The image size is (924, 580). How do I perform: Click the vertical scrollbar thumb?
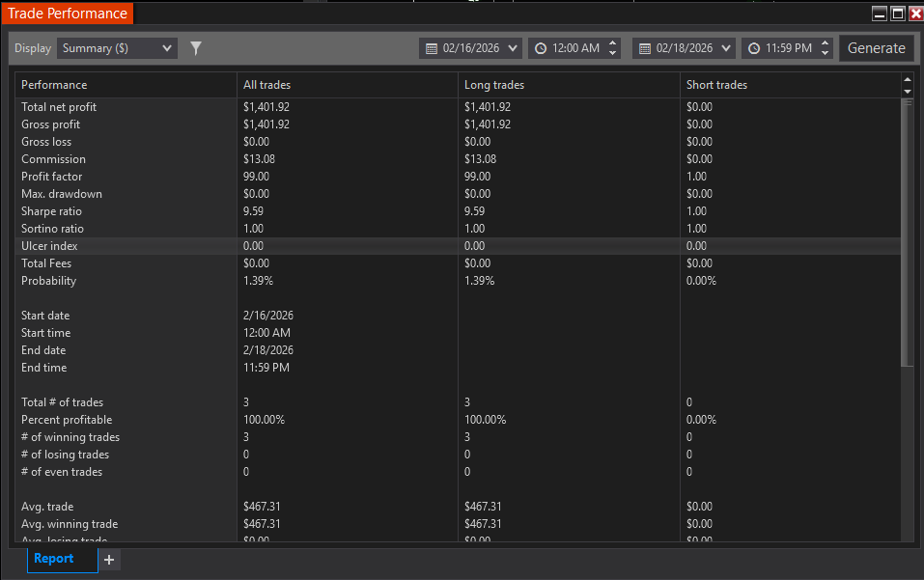907,233
